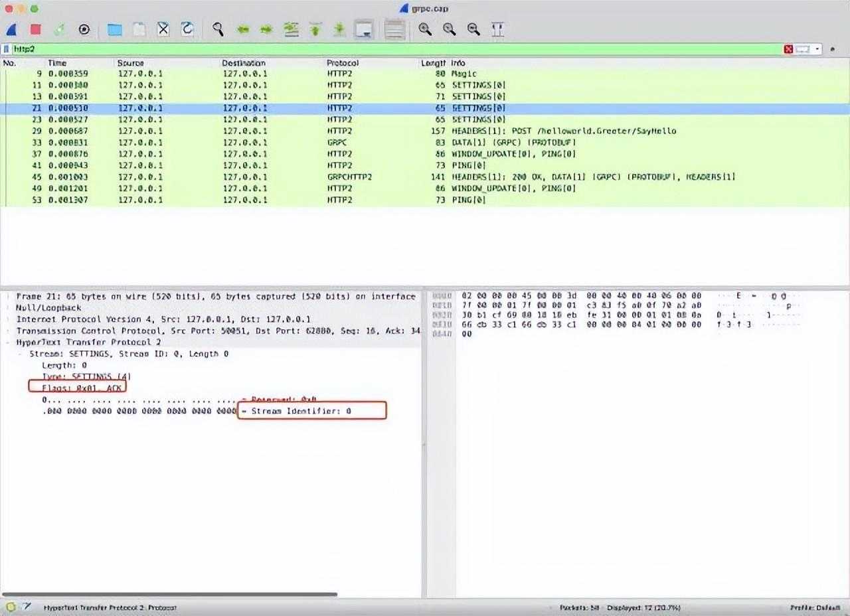850x616 pixels.
Task: Click the Packets: 58 Displayed: 12 status text
Action: [x=620, y=607]
